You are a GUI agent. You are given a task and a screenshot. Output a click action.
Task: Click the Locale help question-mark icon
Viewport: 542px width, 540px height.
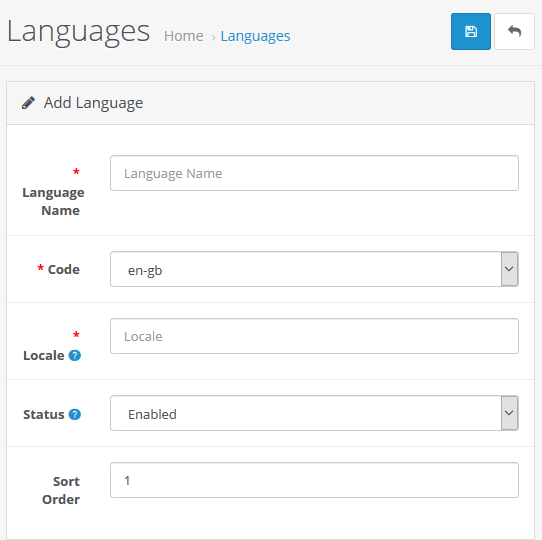point(75,355)
